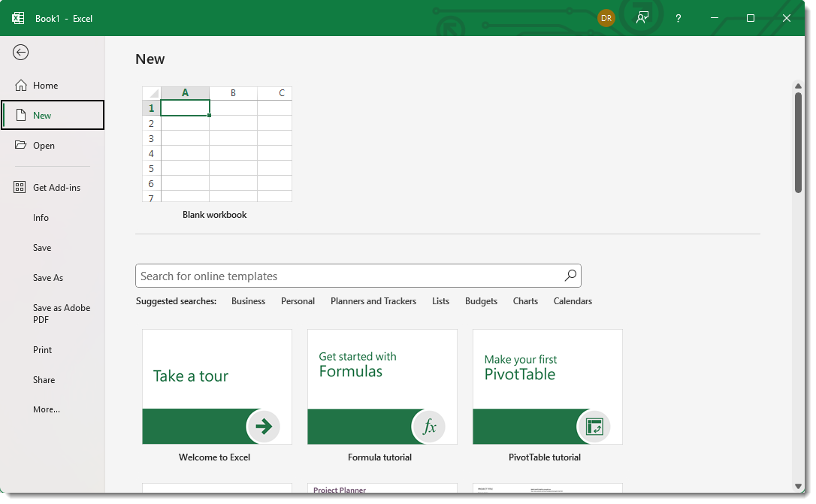Start the Formula tutorial template
The width and height of the screenshot is (816, 504).
coord(382,387)
